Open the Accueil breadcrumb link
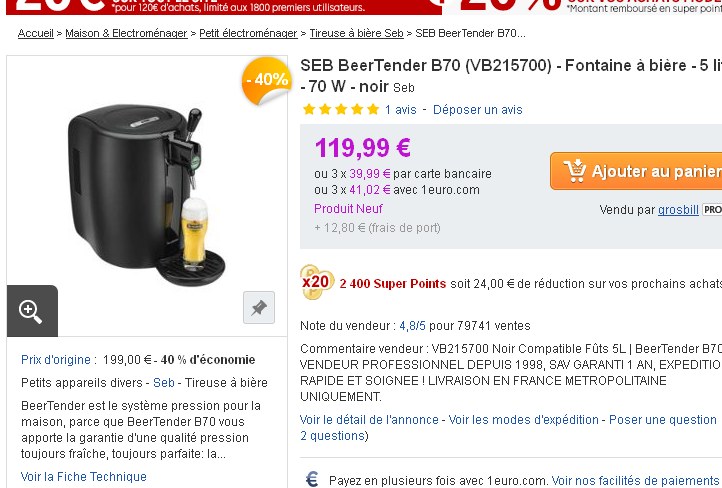This screenshot has width=722, height=488. tap(36, 33)
